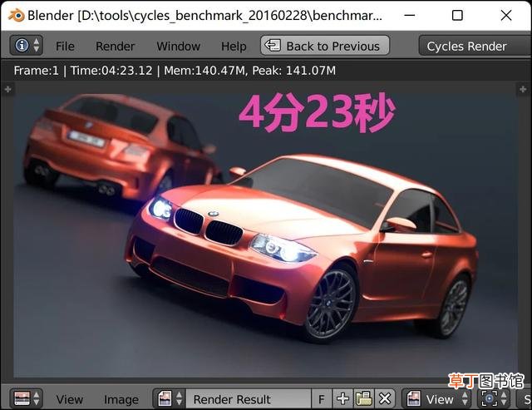Screen dimensions: 532x410
Task: Open the View menu in image editor
Action: [x=69, y=399]
